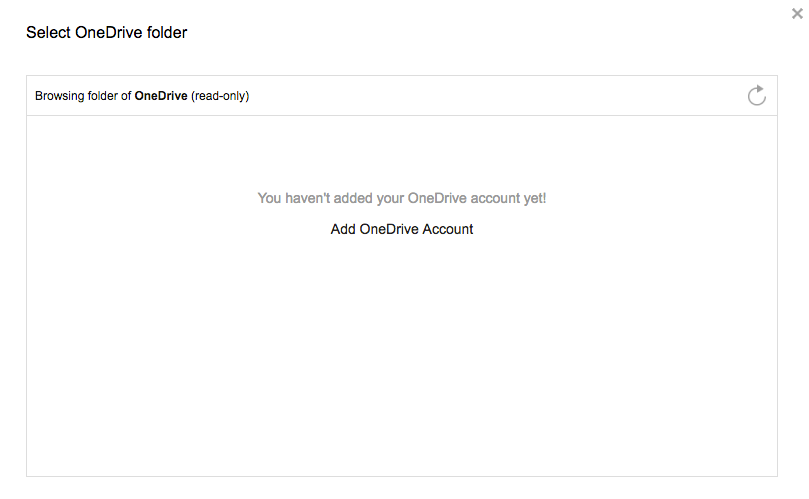Screen dimensions: 809x499
Task: Click the word 'folder' in dialog title
Action: [x=167, y=33]
